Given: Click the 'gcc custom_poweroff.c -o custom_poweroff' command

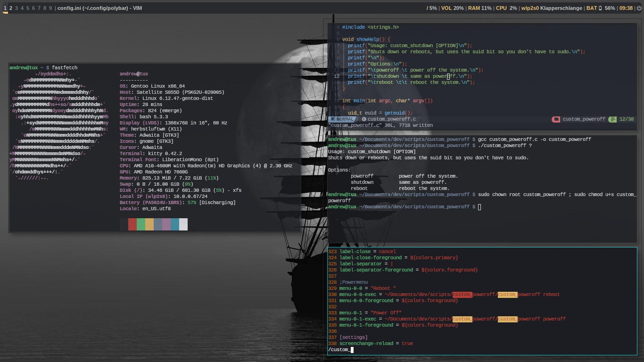Looking at the screenshot, I should 535,140.
